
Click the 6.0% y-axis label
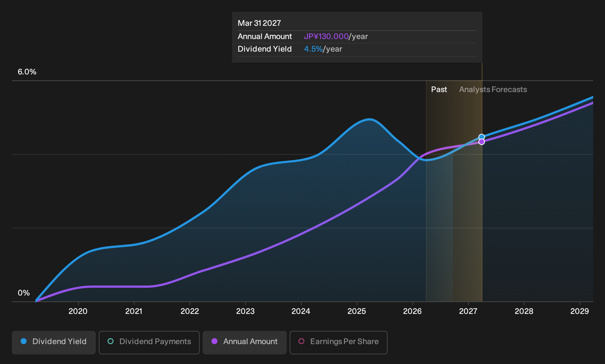click(27, 72)
